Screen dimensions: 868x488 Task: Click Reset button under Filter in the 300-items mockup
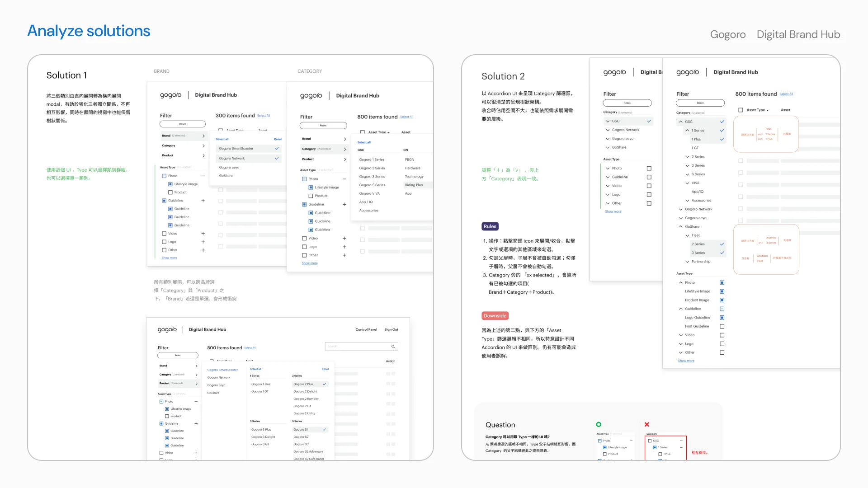183,124
